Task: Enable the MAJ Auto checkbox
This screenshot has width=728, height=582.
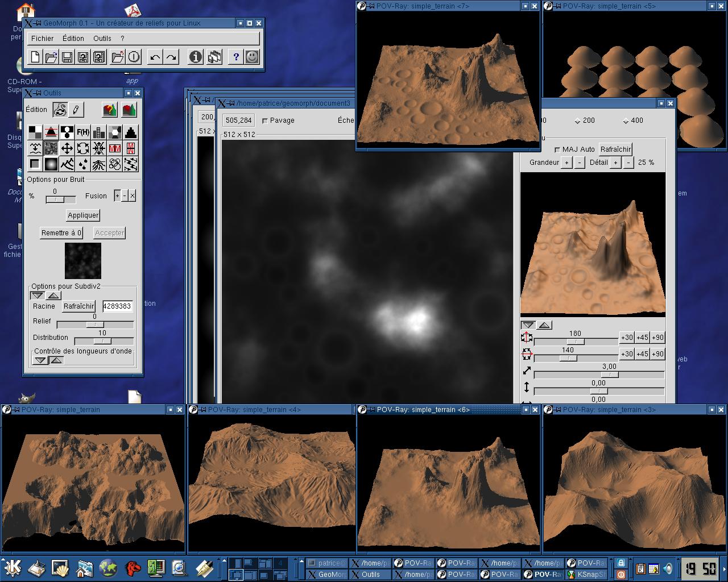Action: point(557,149)
